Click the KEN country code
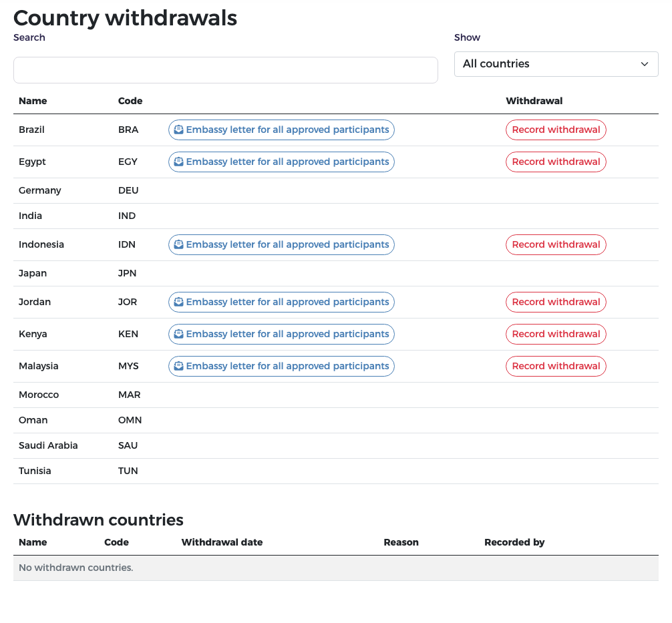The height and width of the screenshot is (623, 672). (x=128, y=335)
